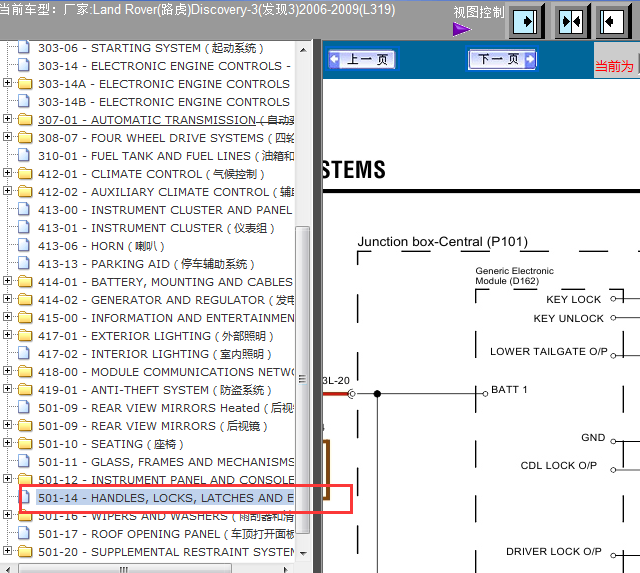Click tree panel scroll-down arrow
Screen dimensions: 640x573
pyautogui.click(x=303, y=553)
